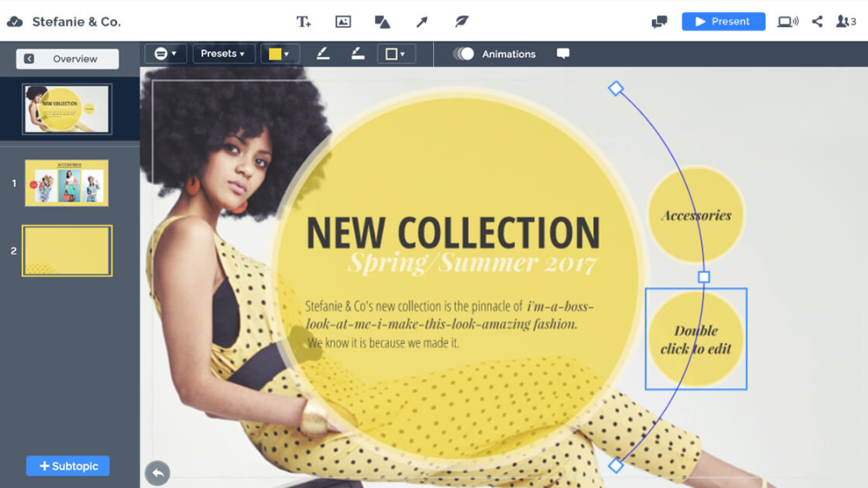Select slide 2 yellow thumbnail
This screenshot has width=868, height=488.
click(x=67, y=250)
